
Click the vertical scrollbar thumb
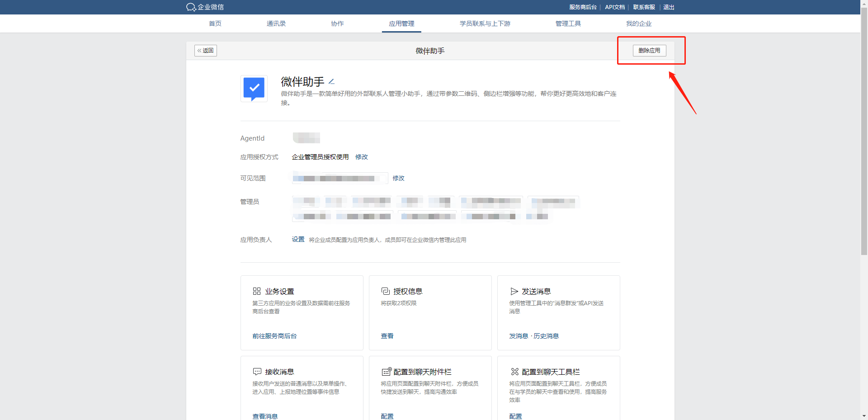tap(864, 131)
